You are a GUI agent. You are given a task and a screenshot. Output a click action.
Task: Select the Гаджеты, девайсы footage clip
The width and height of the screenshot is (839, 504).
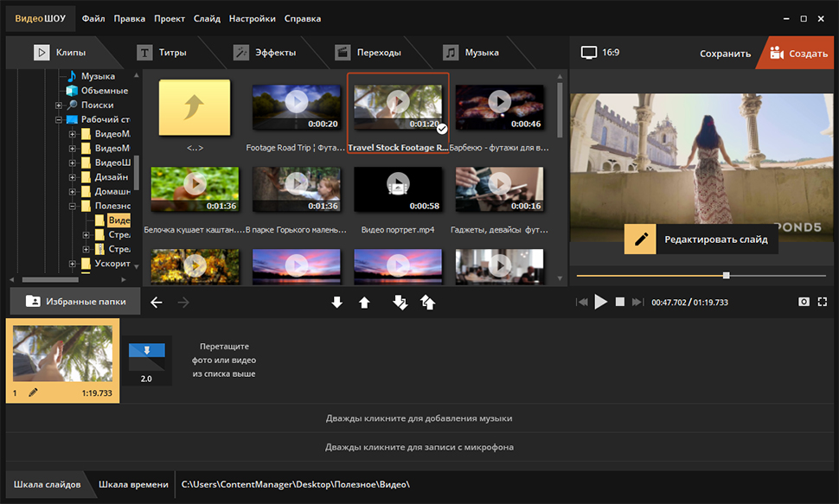tap(500, 189)
